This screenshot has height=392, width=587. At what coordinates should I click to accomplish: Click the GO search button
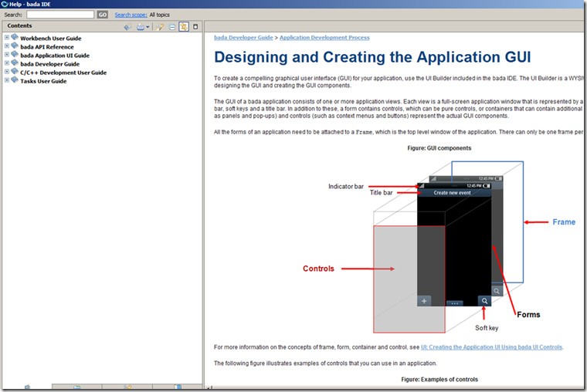(103, 15)
